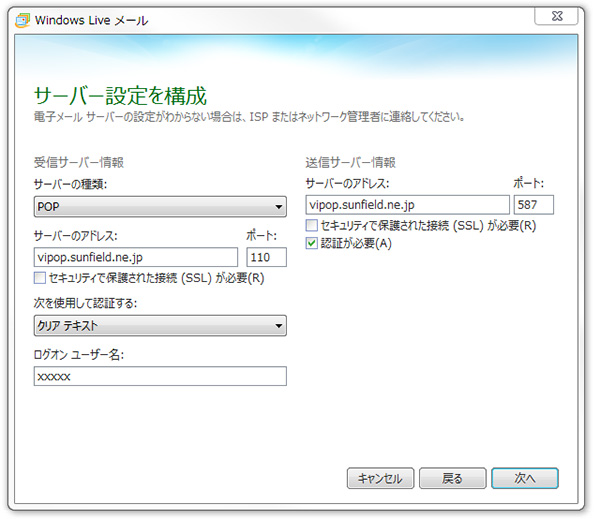The height and width of the screenshot is (519, 600).
Task: Open the クリア テキスト authentication dropdown
Action: pyautogui.click(x=160, y=326)
